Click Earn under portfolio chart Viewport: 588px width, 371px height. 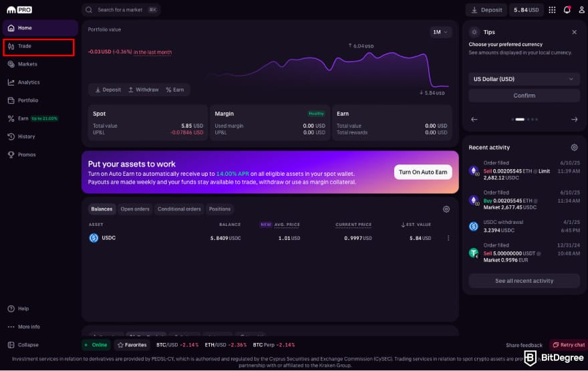tap(175, 90)
